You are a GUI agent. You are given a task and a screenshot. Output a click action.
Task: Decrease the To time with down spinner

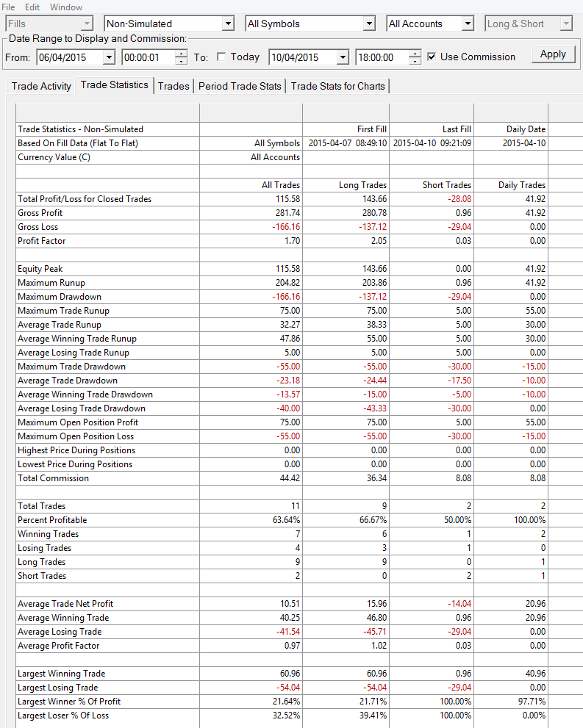pyautogui.click(x=415, y=61)
